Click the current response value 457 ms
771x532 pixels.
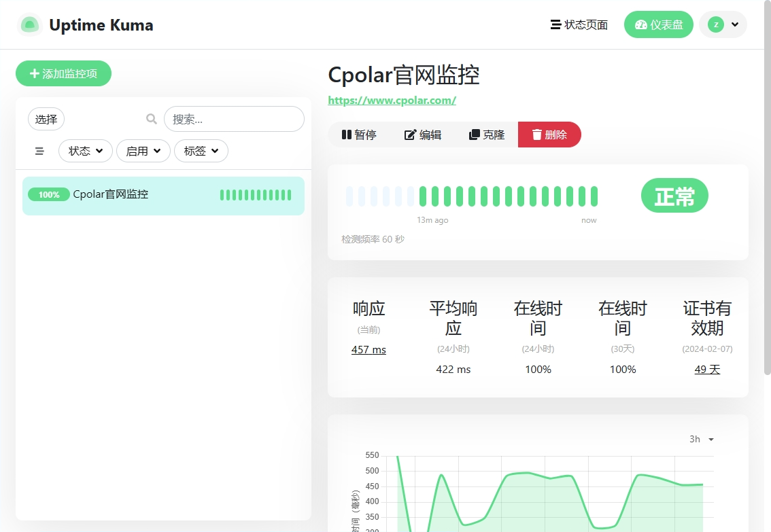tap(369, 350)
